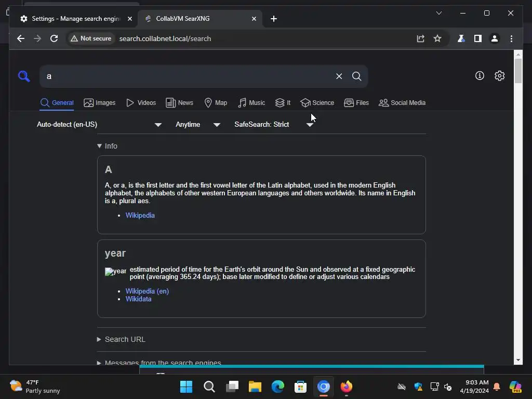Image resolution: width=532 pixels, height=399 pixels.
Task: Reload the current page
Action: tap(54, 38)
